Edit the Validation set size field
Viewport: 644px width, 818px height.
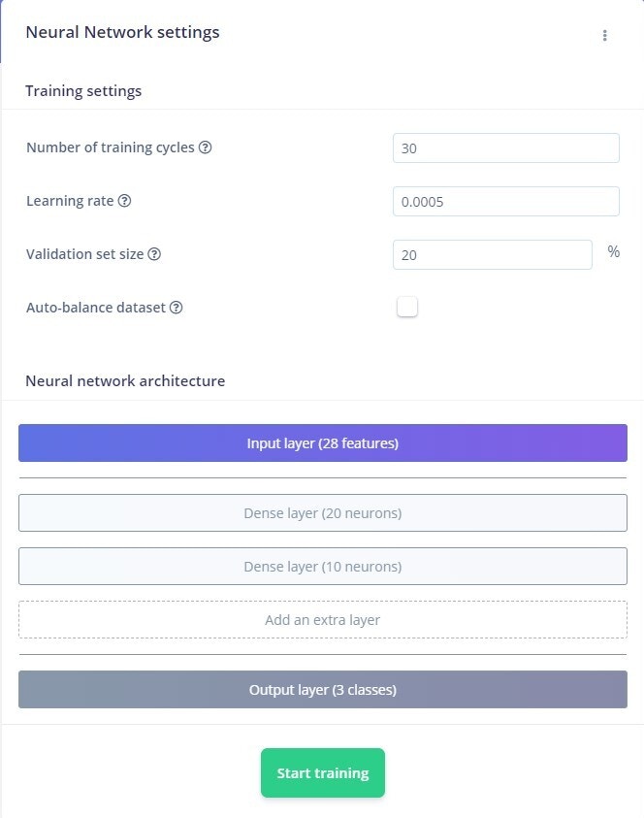[493, 254]
